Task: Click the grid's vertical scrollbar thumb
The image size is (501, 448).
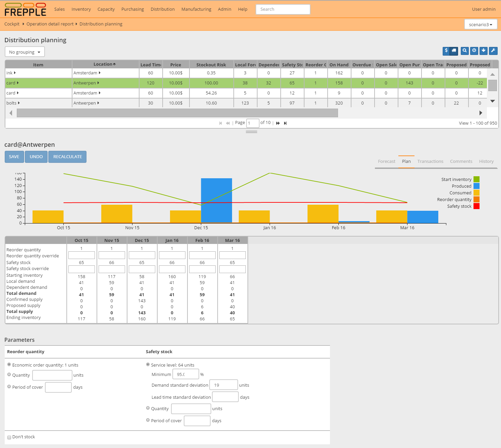Action: [493, 85]
